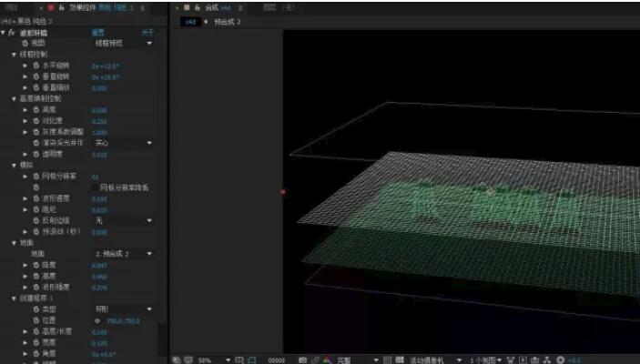Screen dimensions: 640x364
Task: Toggle stopwatch for 透明度
Action: (36, 155)
